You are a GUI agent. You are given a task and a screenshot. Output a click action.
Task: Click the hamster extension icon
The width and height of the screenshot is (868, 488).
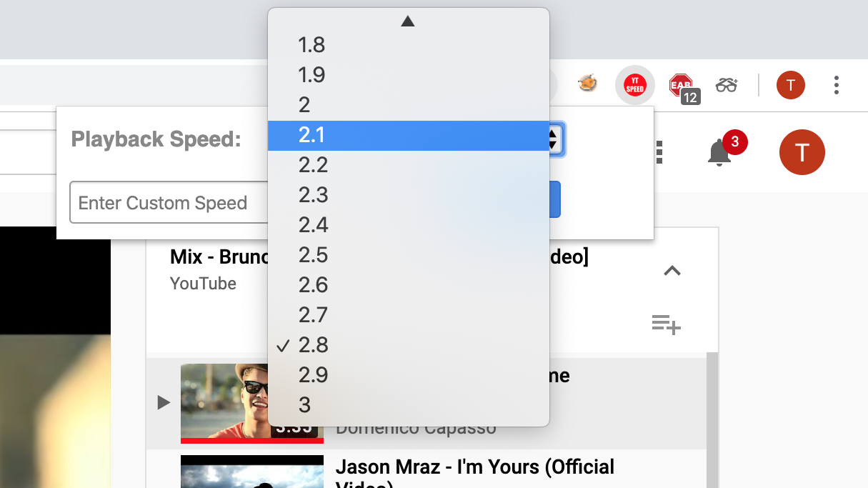pyautogui.click(x=586, y=84)
